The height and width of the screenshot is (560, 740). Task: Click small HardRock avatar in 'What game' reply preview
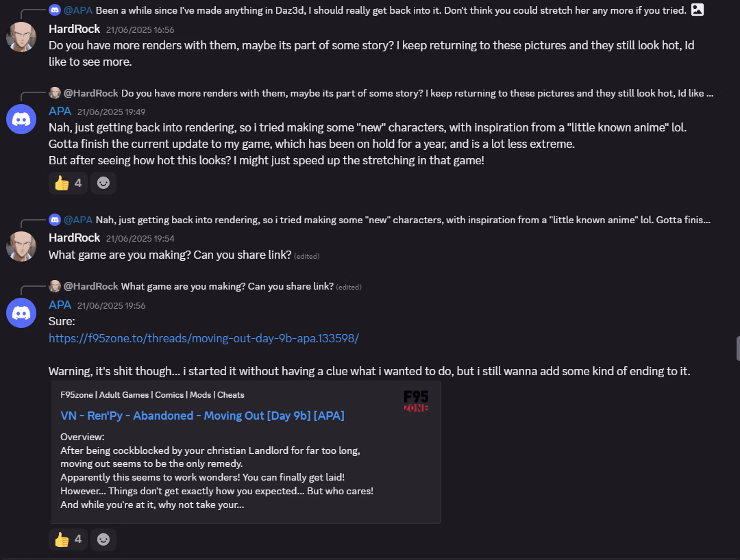coord(55,286)
